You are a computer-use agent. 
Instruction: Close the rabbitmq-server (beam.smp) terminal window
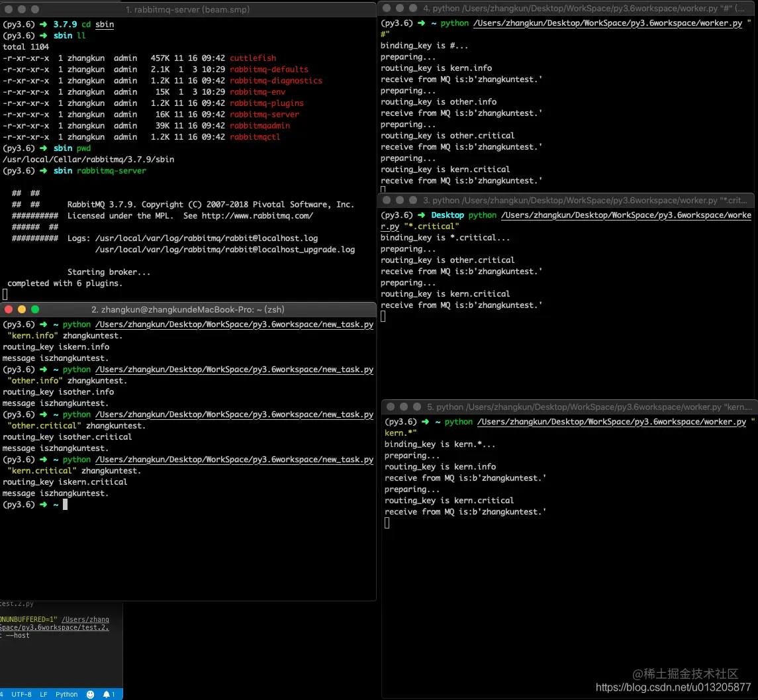pyautogui.click(x=9, y=9)
